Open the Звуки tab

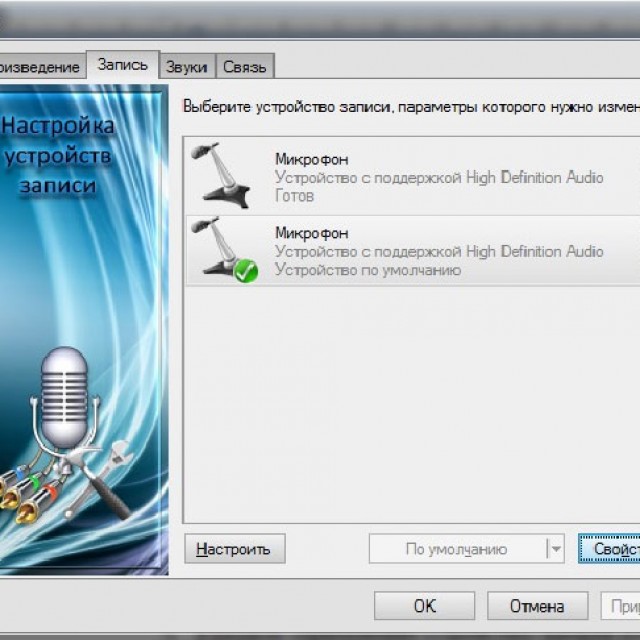187,67
